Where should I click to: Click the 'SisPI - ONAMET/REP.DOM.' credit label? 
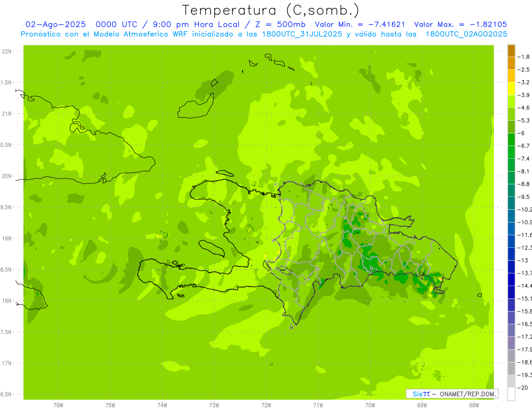452,394
